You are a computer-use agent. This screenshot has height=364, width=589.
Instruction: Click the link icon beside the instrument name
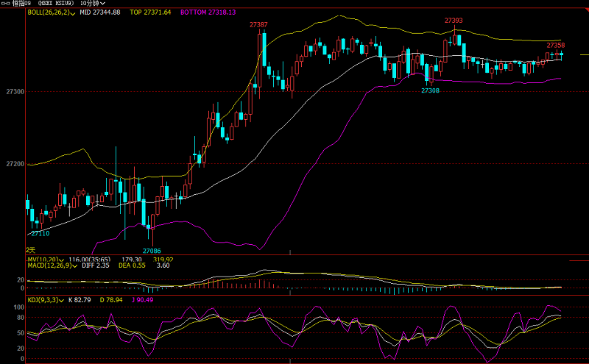[x=7, y=4]
